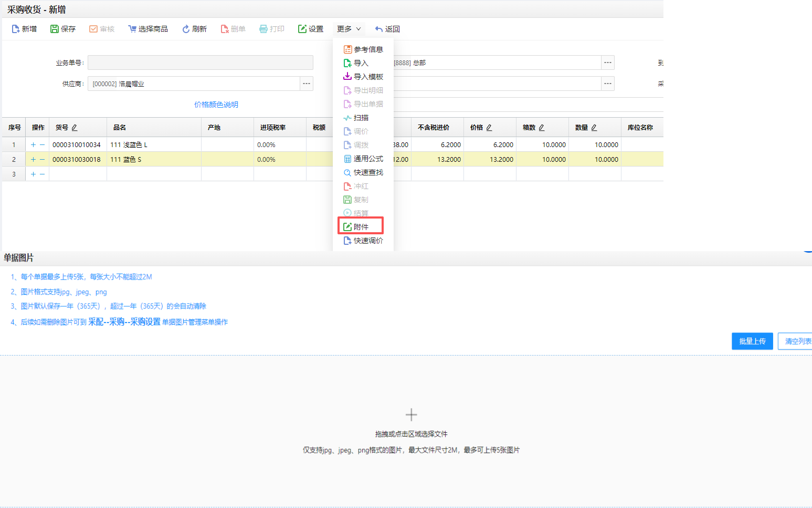This screenshot has width=812, height=508.
Task: Click the pencil icon beside 价格 header
Action: coord(489,128)
